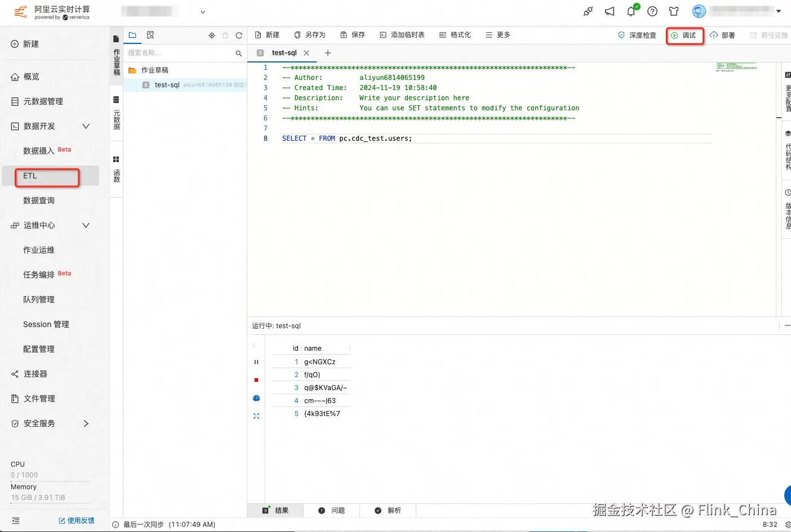
Task: Open 作业运维 page
Action: pyautogui.click(x=39, y=250)
